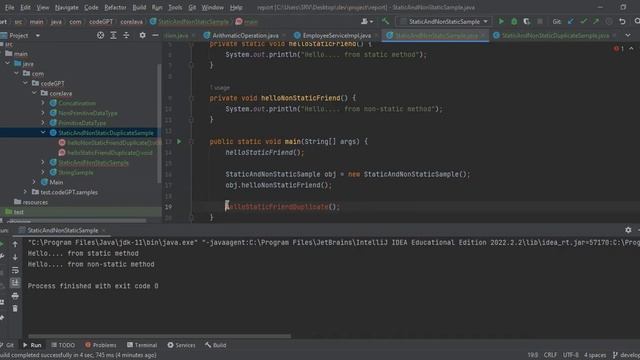Show hidden editor tabs chevron
The image size is (640, 360).
[627, 36]
